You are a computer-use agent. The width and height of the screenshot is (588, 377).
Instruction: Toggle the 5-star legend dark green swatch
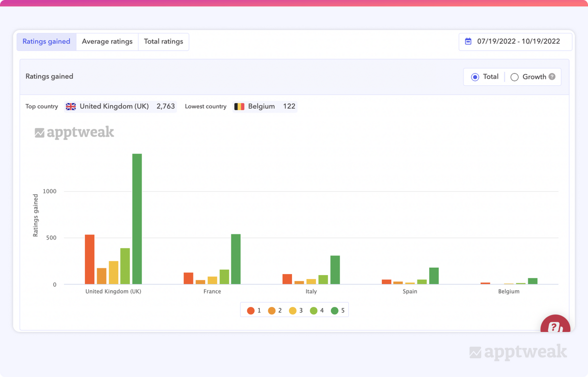click(335, 310)
